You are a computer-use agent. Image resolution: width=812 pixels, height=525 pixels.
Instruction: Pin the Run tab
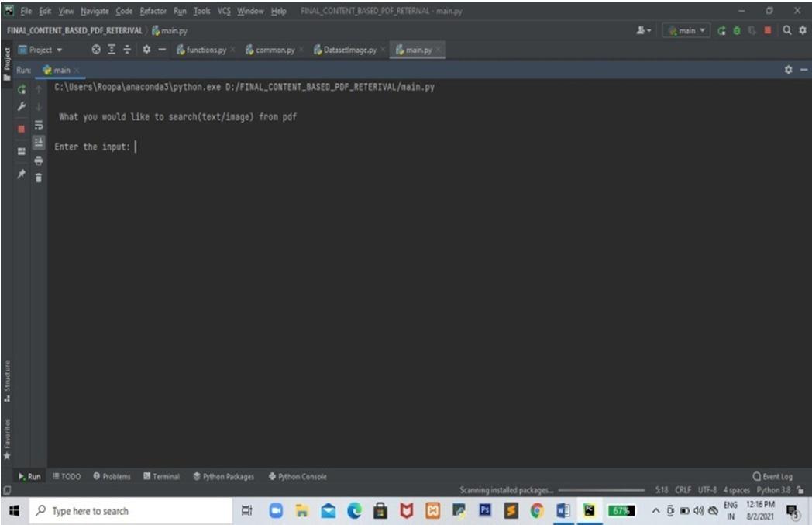(x=21, y=174)
